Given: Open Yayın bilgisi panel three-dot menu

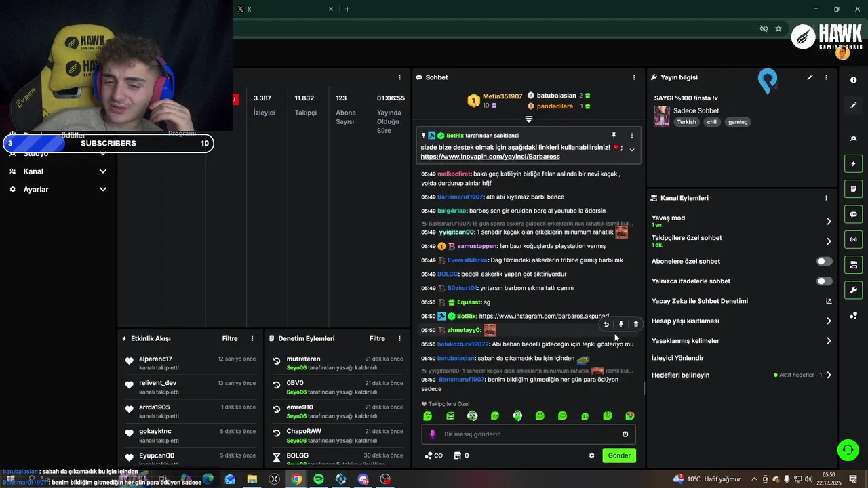Looking at the screenshot, I should [x=826, y=77].
